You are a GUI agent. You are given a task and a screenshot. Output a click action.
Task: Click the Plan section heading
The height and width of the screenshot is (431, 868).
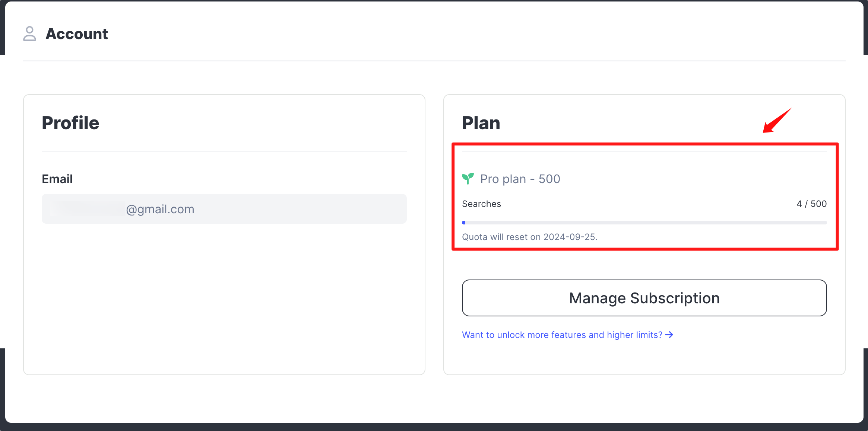pos(481,123)
